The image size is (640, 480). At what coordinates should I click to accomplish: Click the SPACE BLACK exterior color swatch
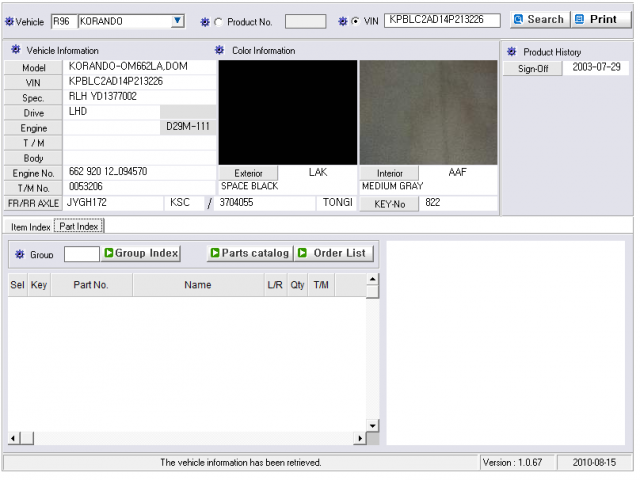coord(288,113)
